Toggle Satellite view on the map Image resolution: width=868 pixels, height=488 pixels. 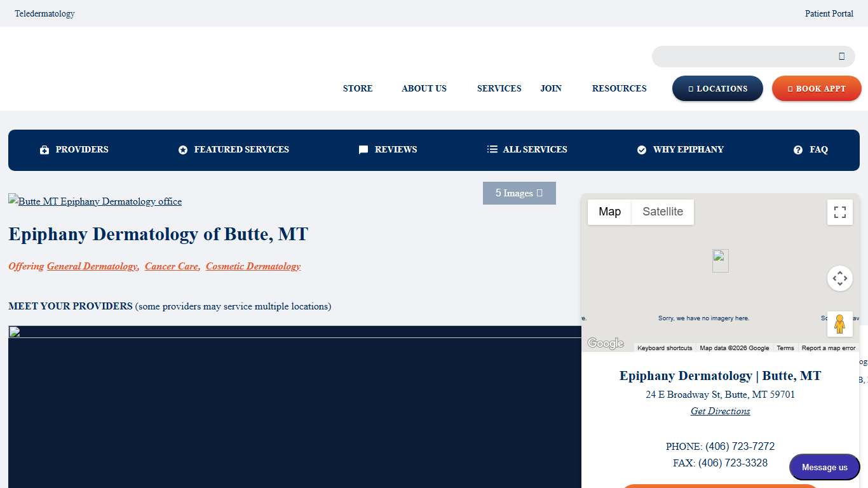tap(663, 212)
